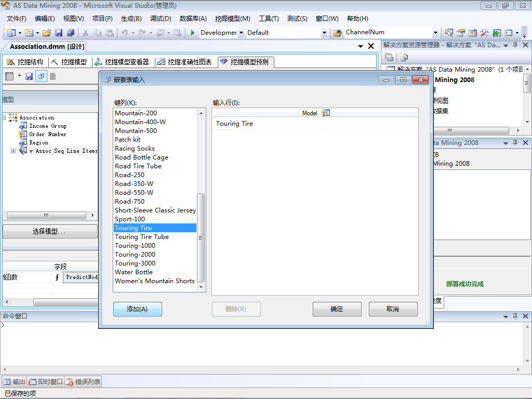532x399 pixels.
Task: Select Patch kit in key list
Action: 155,140
